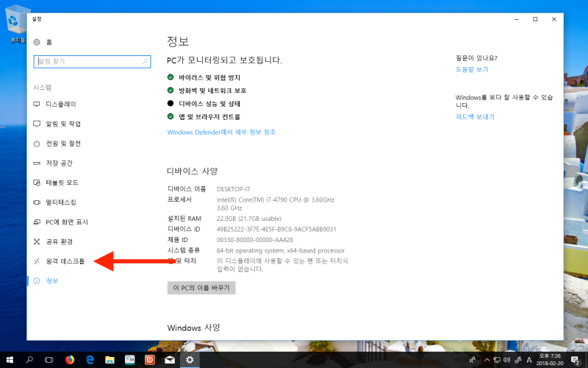The height and width of the screenshot is (368, 588).
Task: Launch Microsoft Edge from the taskbar
Action: click(90, 360)
